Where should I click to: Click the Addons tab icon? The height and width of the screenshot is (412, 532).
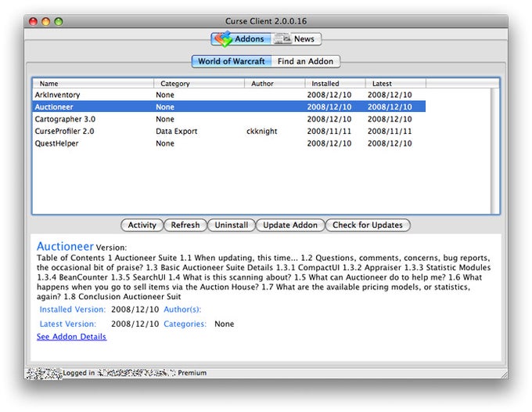click(223, 38)
